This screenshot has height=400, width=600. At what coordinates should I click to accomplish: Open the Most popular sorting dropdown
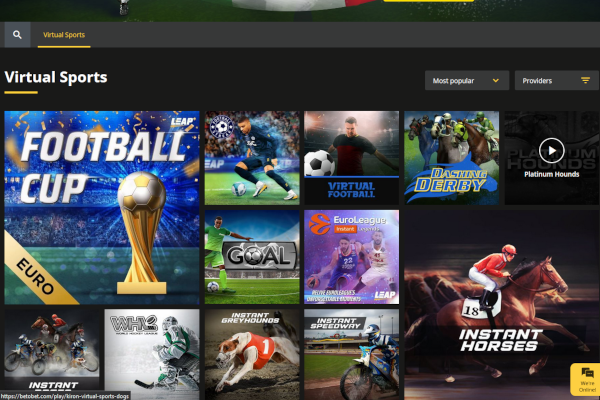point(467,80)
